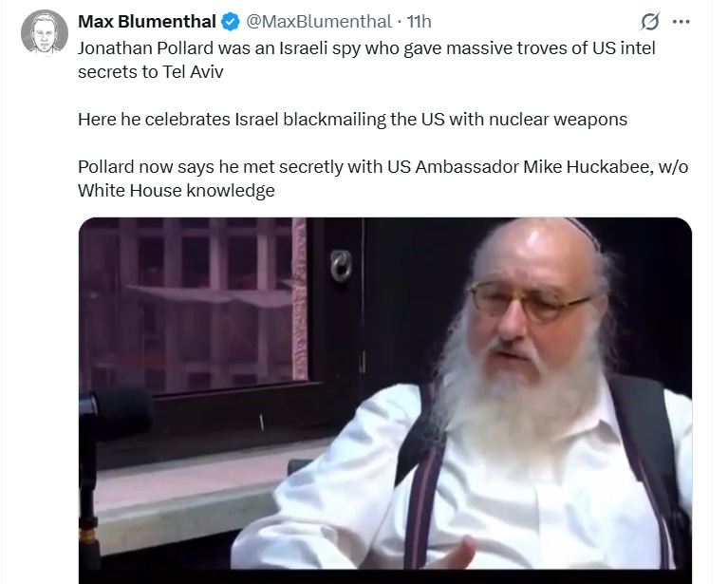Screen dimensions: 728x584
Task: Click the blue verified badge
Action: [231, 22]
